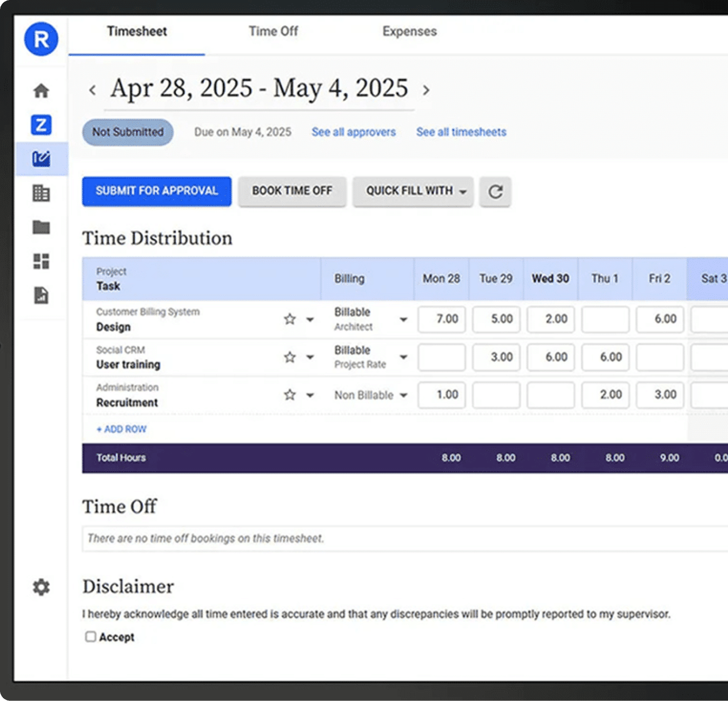Favorite the Customer Billing System Design row star
Viewport: 728px width, 701px height.
point(290,319)
